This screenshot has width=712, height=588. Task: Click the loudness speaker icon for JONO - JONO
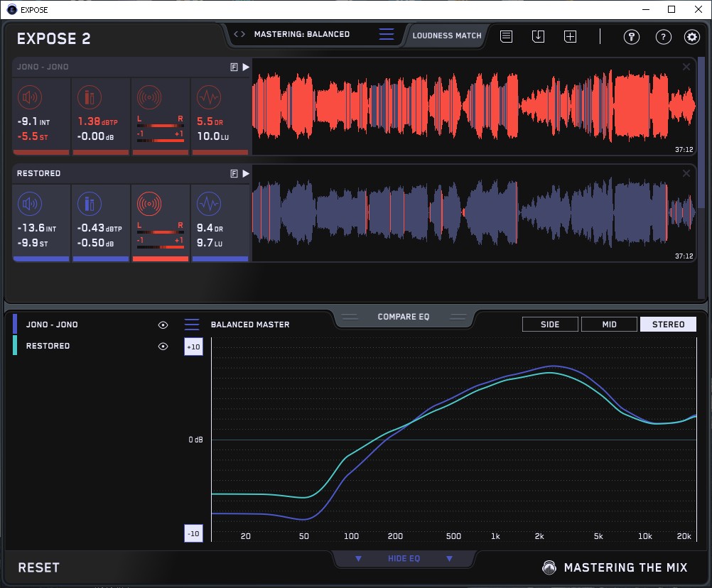pyautogui.click(x=29, y=97)
